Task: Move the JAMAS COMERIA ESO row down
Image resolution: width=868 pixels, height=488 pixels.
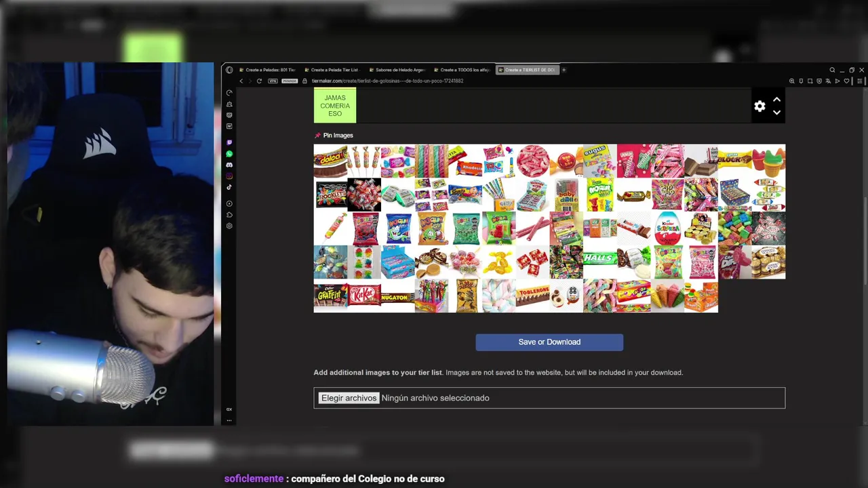Action: coord(776,113)
